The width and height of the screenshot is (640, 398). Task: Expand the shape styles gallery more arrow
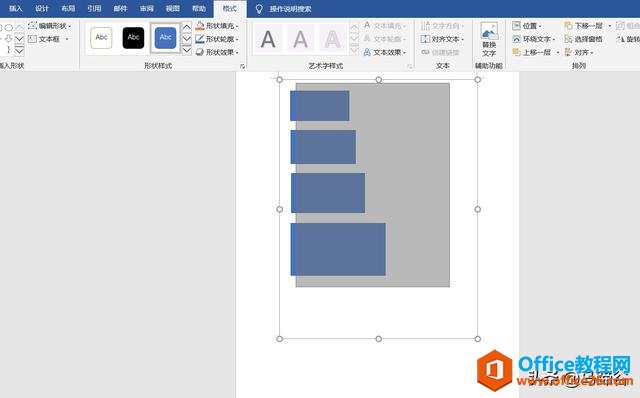[187, 50]
